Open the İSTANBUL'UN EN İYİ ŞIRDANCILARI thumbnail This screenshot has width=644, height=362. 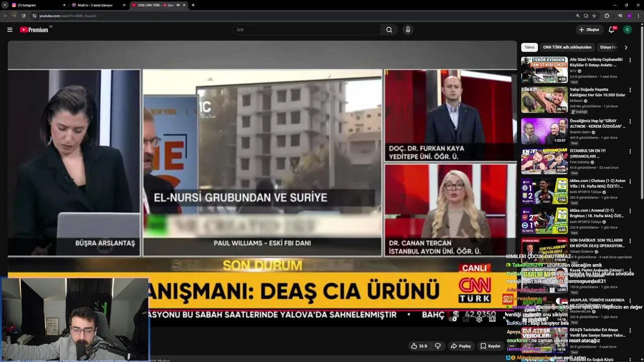[544, 161]
